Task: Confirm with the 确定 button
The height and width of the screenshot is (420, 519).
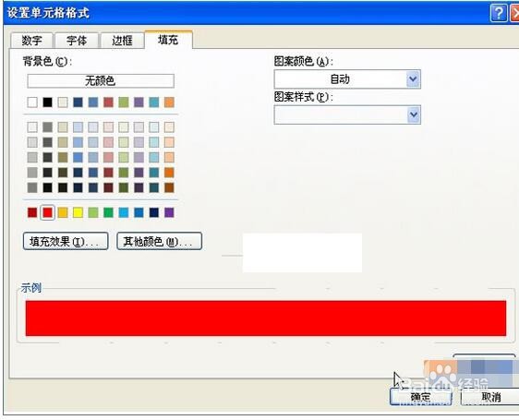Action: (x=421, y=397)
